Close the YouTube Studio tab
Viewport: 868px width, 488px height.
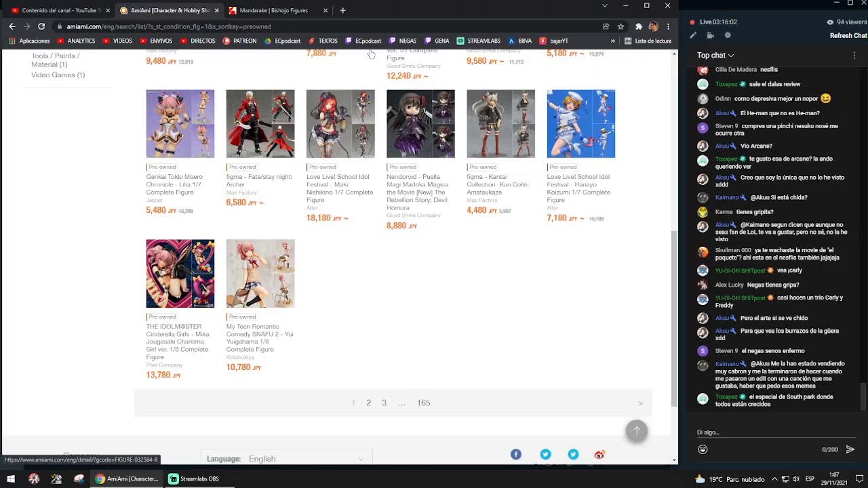(x=108, y=10)
